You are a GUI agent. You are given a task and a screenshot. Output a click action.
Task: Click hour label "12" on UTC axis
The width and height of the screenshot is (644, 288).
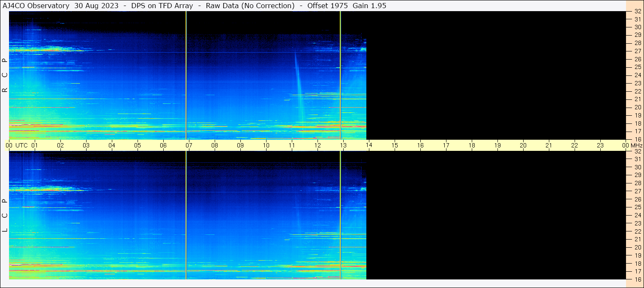click(x=318, y=146)
